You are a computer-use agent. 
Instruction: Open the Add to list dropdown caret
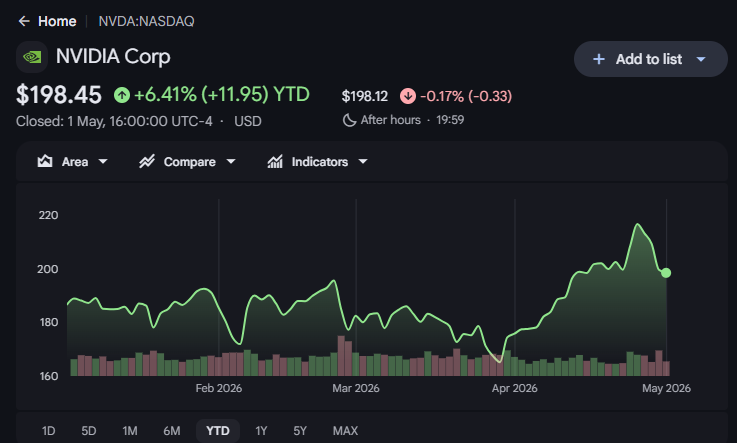pyautogui.click(x=701, y=59)
